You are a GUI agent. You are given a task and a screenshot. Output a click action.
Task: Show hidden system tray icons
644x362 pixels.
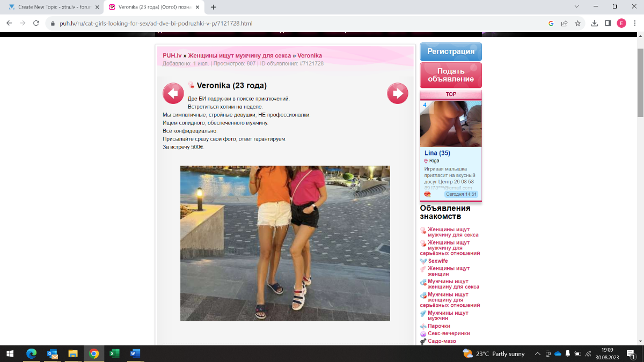[537, 354]
